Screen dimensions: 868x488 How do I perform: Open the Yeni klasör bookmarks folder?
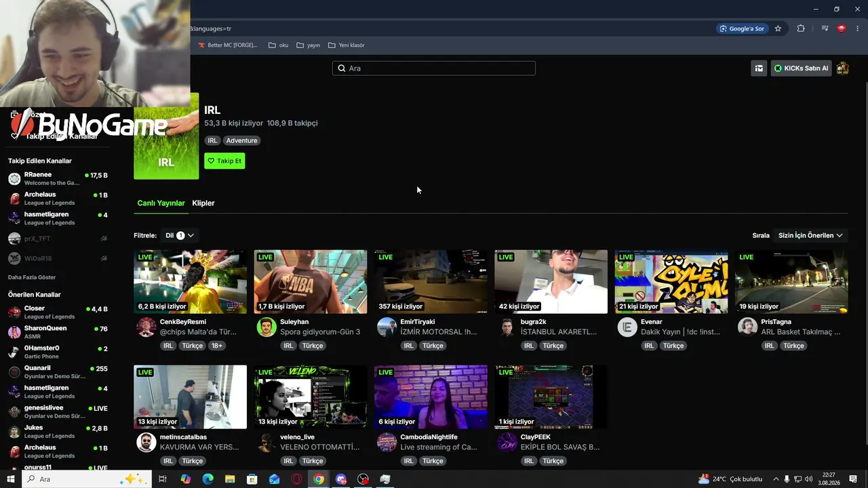tap(347, 45)
